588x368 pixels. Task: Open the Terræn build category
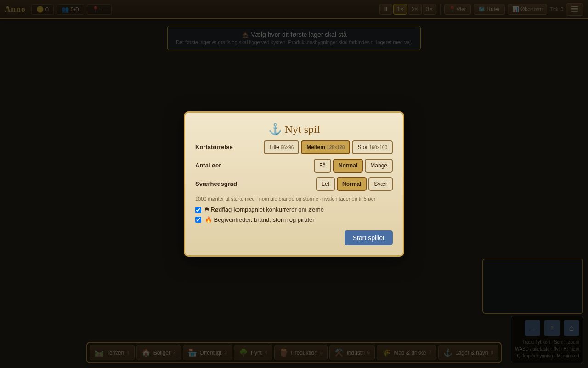(x=112, y=353)
